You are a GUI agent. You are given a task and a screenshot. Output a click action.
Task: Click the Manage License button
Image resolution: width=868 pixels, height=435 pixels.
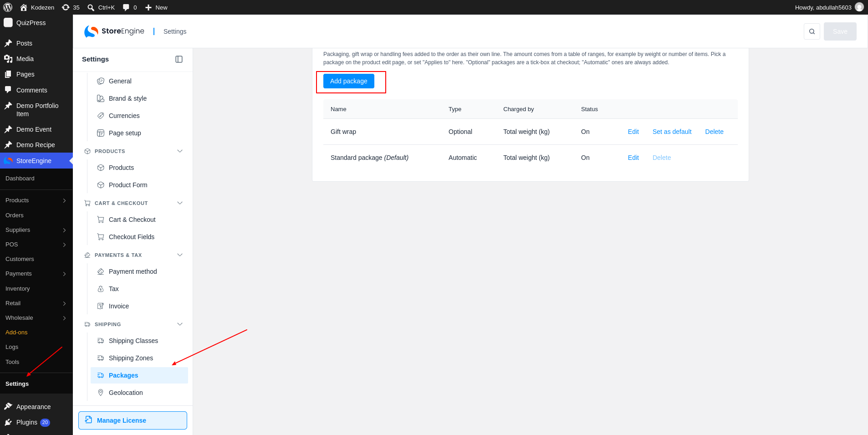point(133,420)
